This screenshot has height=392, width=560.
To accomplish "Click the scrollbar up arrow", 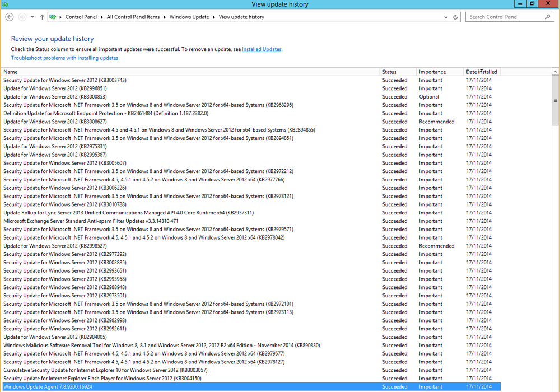I will (556, 72).
